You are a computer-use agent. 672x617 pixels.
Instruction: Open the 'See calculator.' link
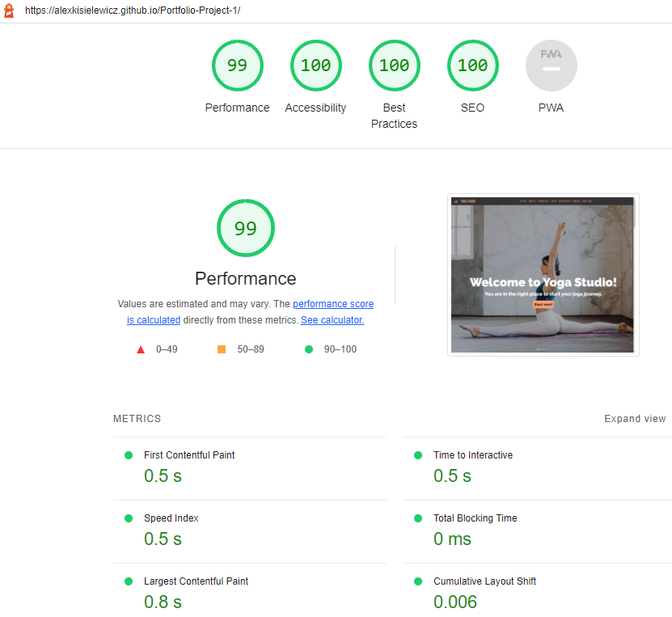(332, 320)
